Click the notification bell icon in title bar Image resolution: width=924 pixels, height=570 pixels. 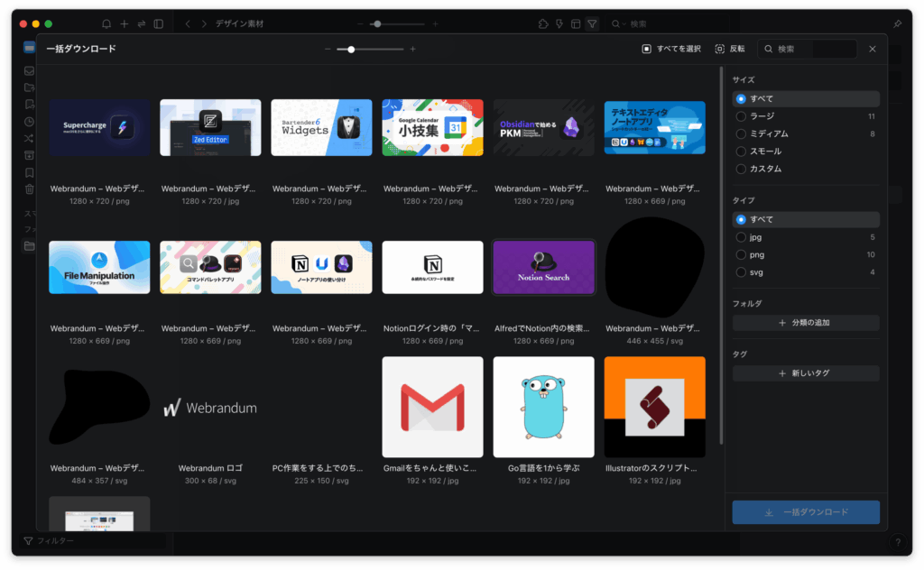click(x=106, y=23)
